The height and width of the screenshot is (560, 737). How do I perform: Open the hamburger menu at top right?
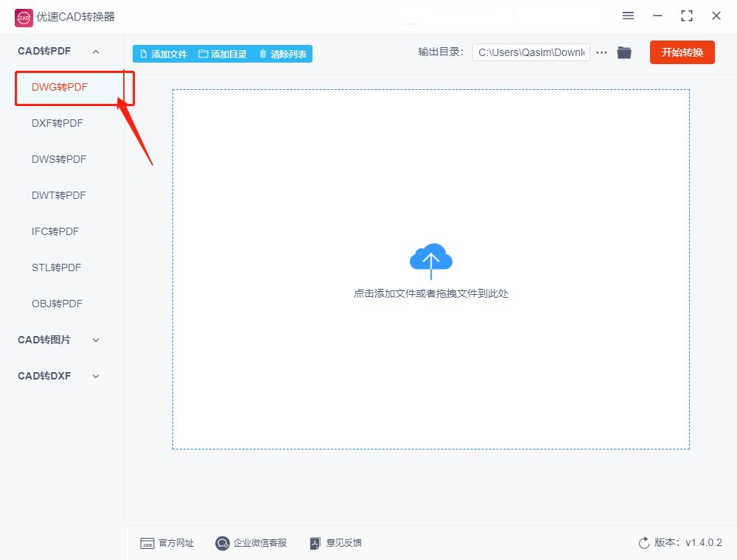[628, 15]
